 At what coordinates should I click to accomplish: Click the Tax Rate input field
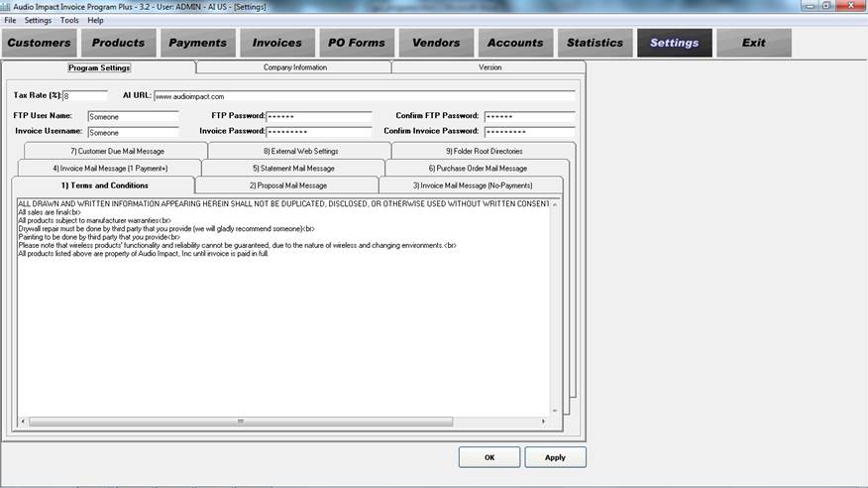click(85, 96)
